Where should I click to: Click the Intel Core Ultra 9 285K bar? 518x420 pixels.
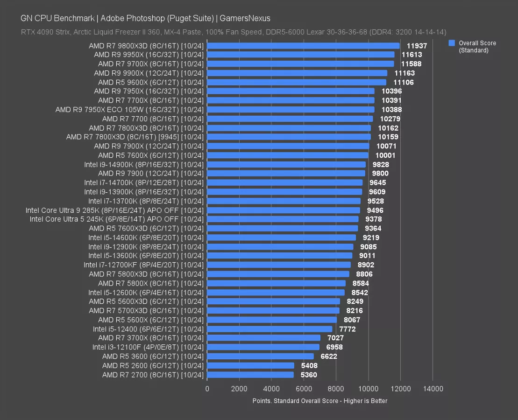[283, 210]
